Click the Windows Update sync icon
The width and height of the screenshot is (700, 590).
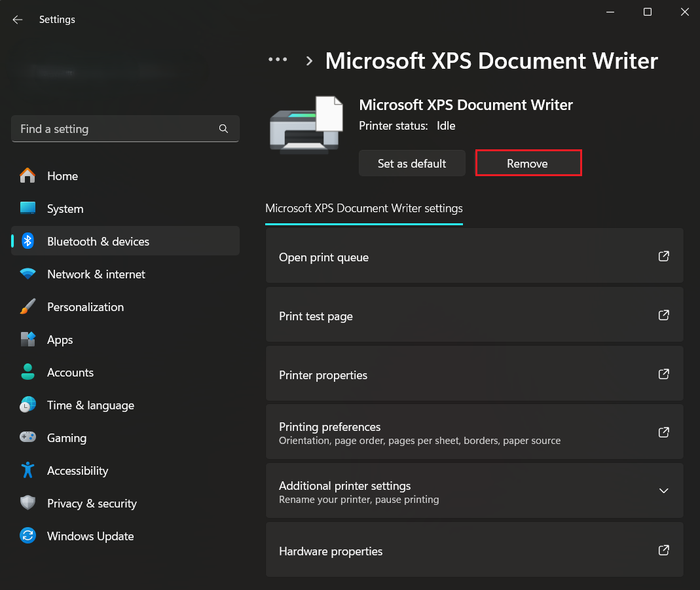pyautogui.click(x=28, y=536)
